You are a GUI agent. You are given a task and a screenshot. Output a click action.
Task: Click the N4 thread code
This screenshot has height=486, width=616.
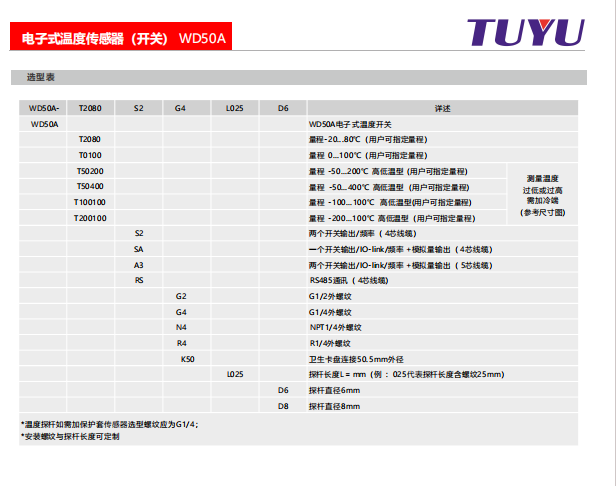pos(181,327)
